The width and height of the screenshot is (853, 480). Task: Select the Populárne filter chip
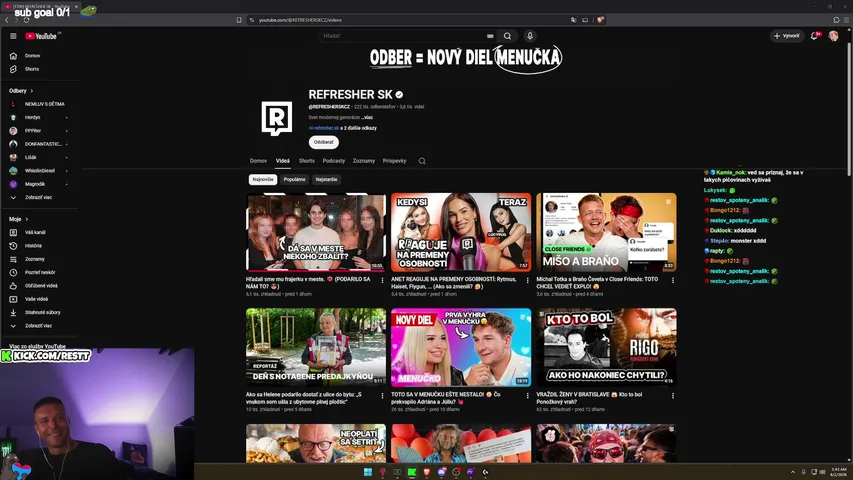(x=294, y=180)
